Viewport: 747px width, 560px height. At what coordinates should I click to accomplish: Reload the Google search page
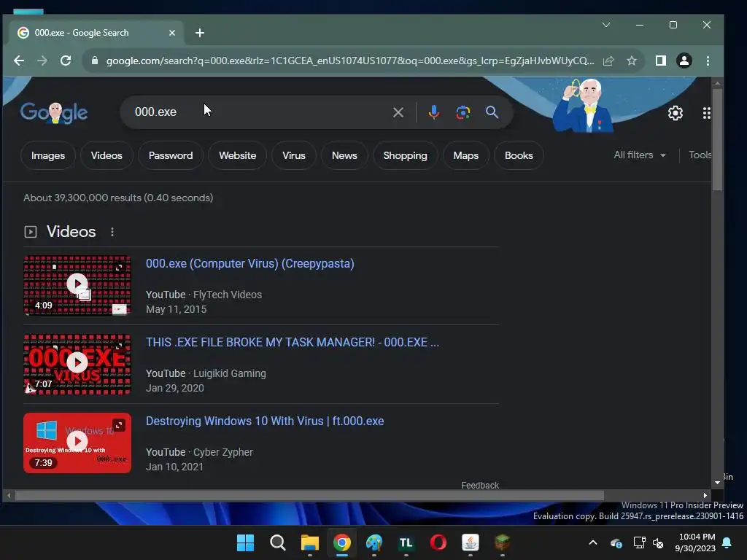point(66,61)
